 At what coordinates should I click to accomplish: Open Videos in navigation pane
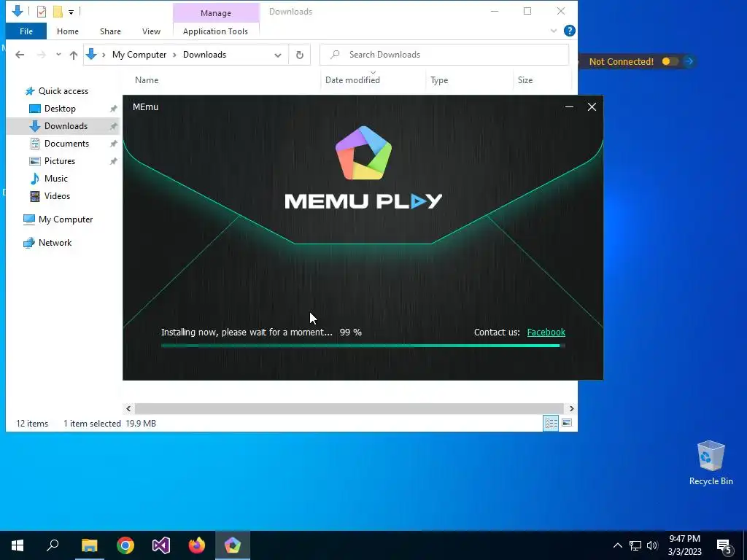(57, 196)
